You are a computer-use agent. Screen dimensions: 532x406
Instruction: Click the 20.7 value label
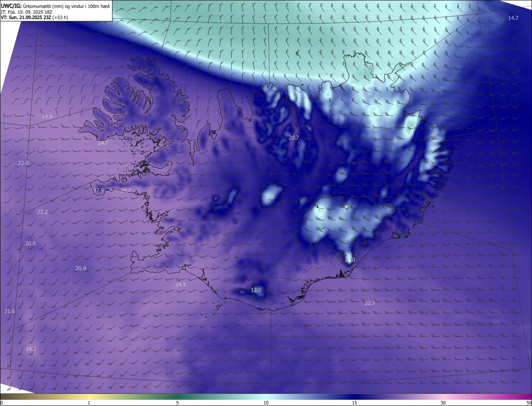click(294, 137)
